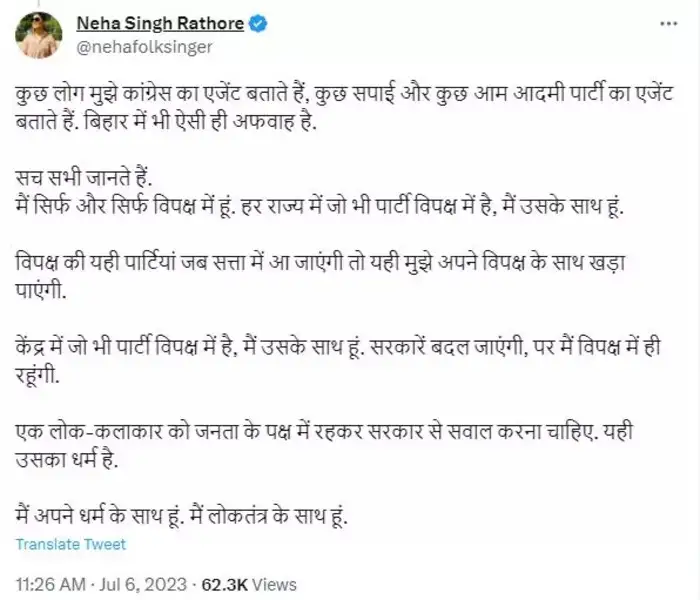Click the line 'उसका धर्म है.'
The width and height of the screenshot is (700, 600).
click(x=67, y=460)
